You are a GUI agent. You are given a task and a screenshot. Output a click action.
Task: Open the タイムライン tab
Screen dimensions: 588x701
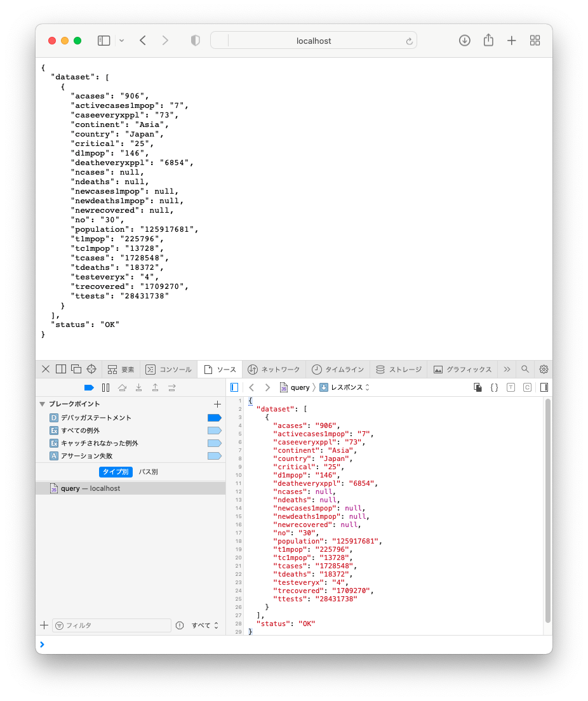coord(338,370)
